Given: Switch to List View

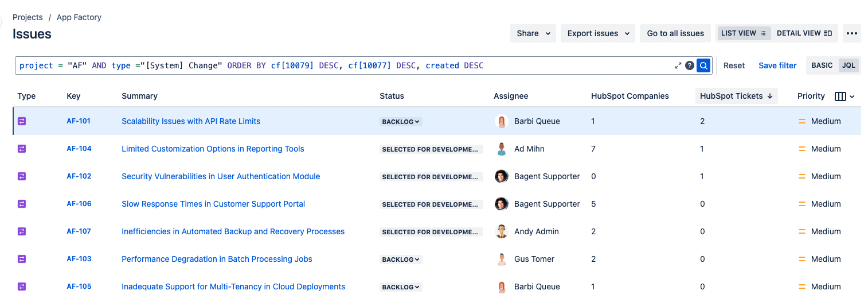Looking at the screenshot, I should click(744, 33).
